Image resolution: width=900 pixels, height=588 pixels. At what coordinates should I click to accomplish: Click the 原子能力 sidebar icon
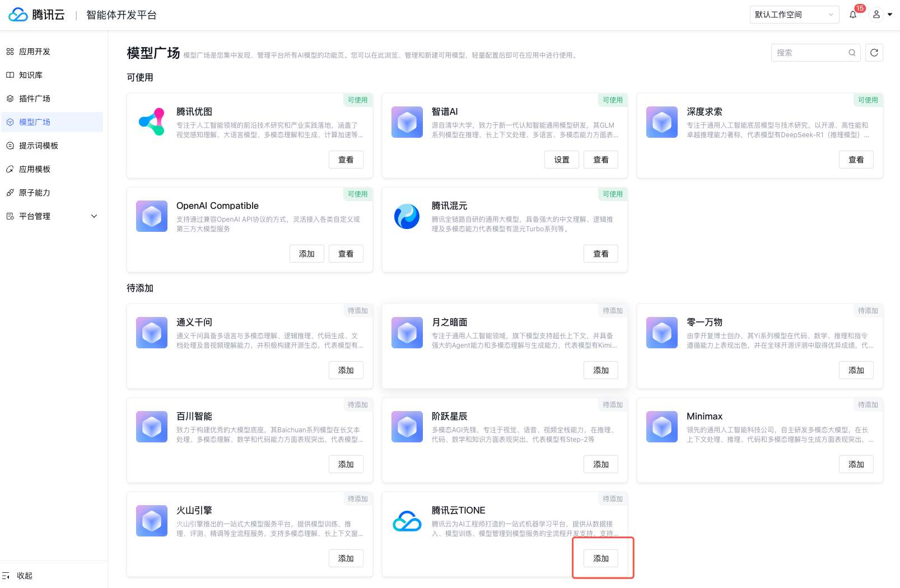click(10, 193)
